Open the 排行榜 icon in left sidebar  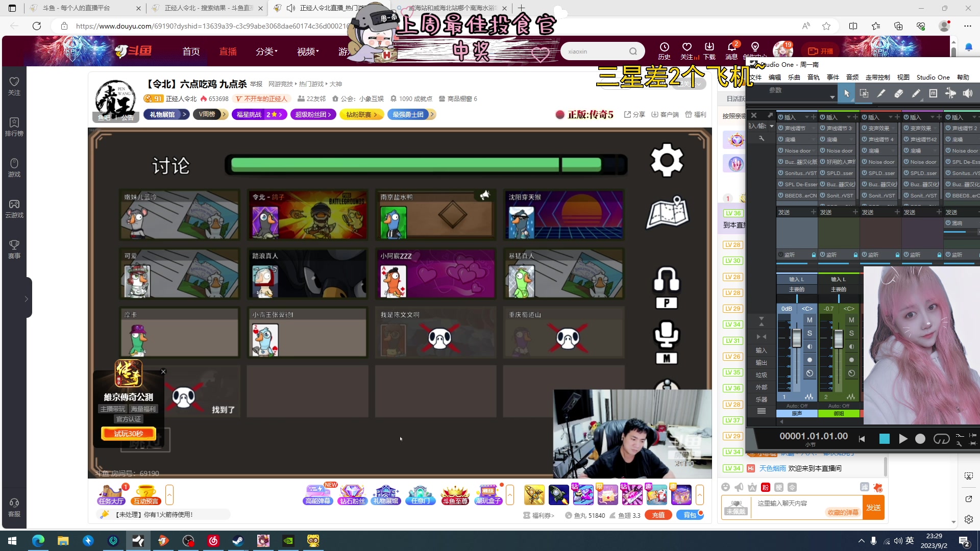[x=14, y=127]
